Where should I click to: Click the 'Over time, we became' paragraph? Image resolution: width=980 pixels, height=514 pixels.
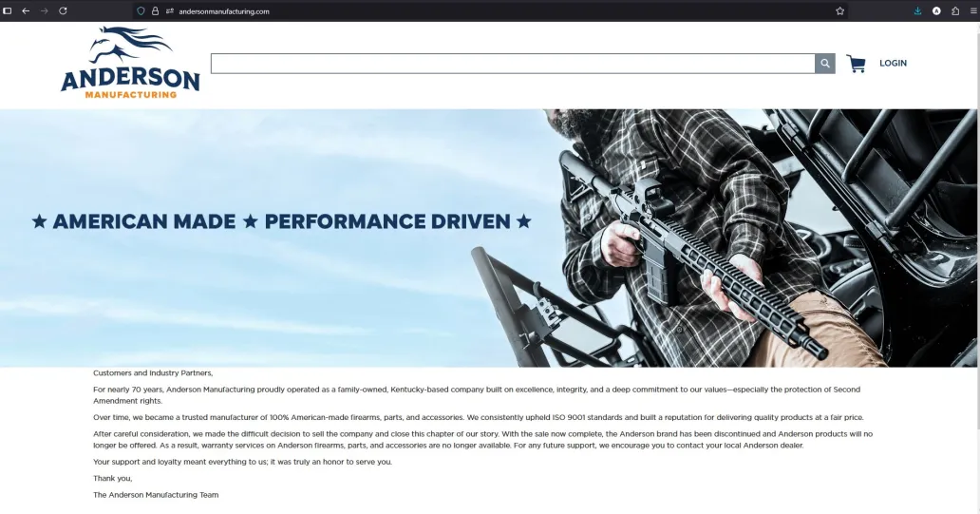(x=478, y=417)
